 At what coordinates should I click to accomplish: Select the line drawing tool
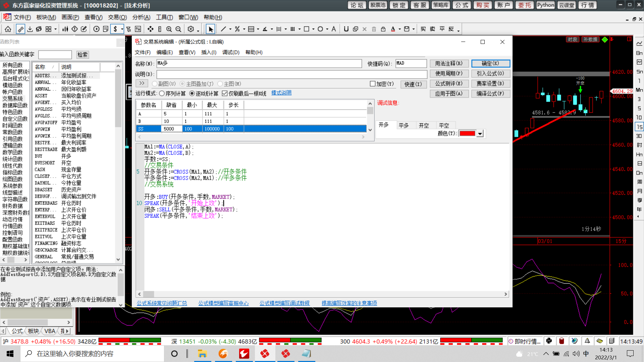point(223,29)
